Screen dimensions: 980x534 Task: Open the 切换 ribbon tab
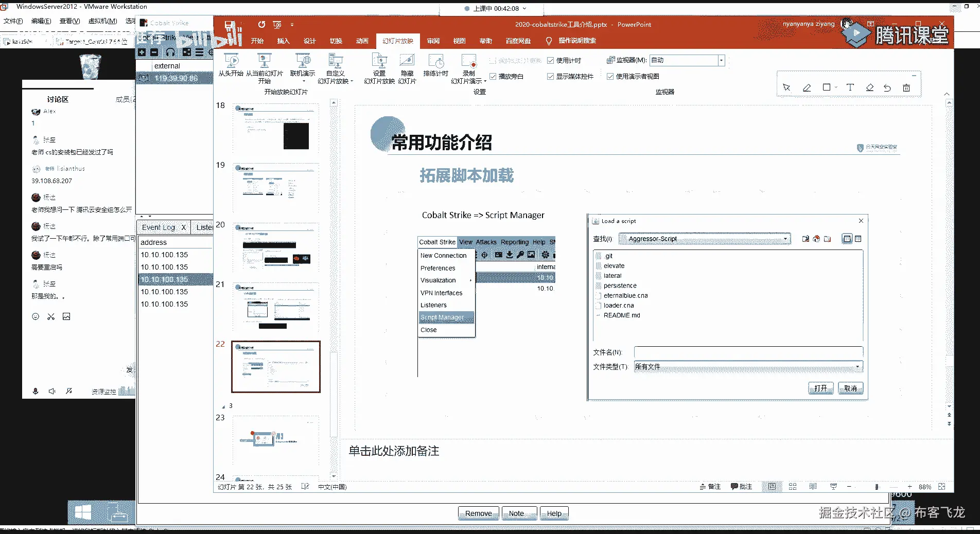336,41
